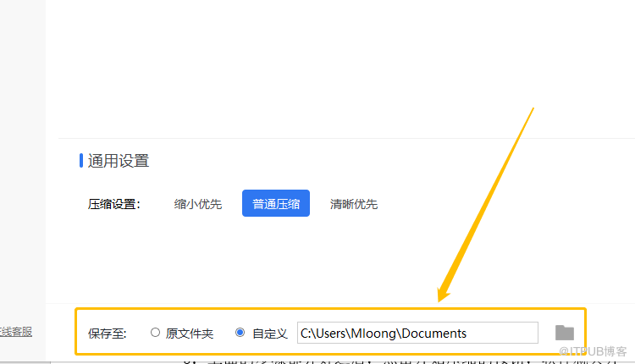This screenshot has width=635, height=364.
Task: Set compression mode to 缩小优先
Action: 198,204
